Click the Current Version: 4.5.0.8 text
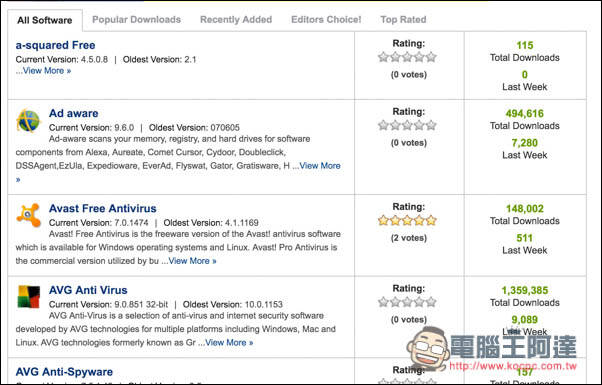The height and width of the screenshot is (385, 602). (x=61, y=59)
